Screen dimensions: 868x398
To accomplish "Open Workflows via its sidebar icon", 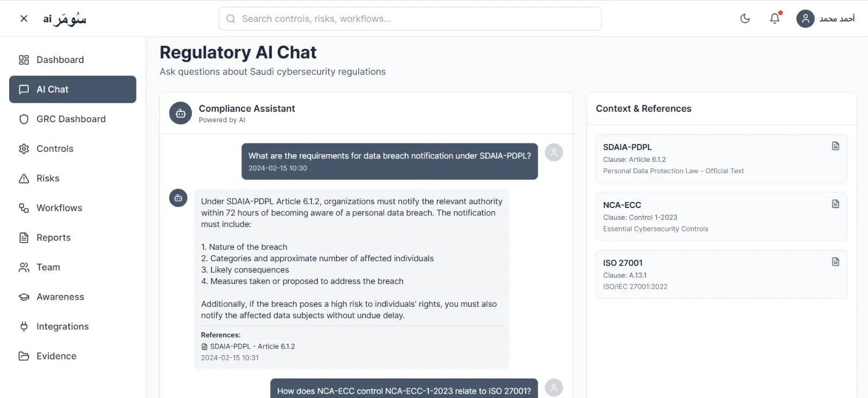I will [x=23, y=208].
